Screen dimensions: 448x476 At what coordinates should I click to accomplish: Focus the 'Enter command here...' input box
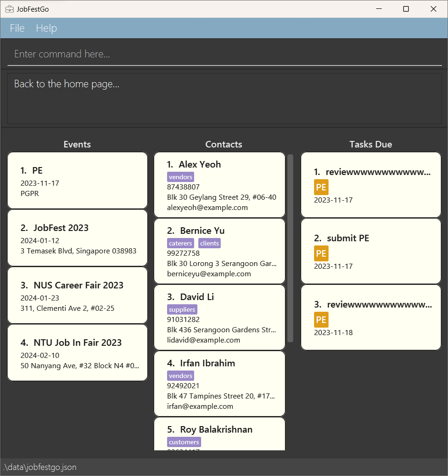pyautogui.click(x=224, y=54)
